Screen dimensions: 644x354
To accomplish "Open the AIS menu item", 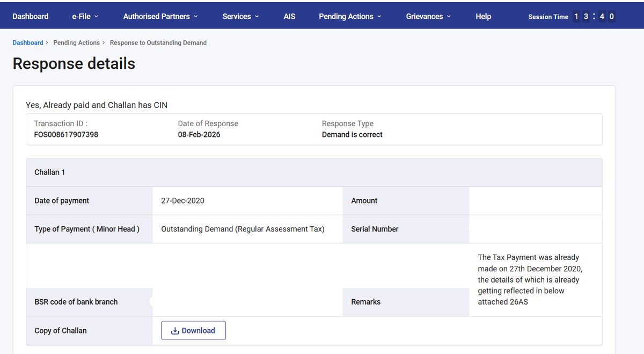I will (289, 16).
